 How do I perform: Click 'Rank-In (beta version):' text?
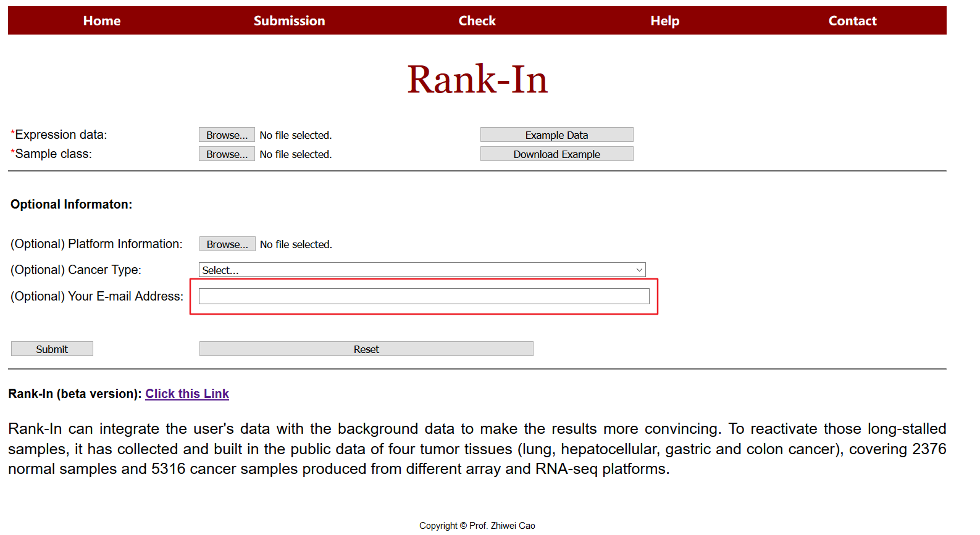[x=75, y=394]
